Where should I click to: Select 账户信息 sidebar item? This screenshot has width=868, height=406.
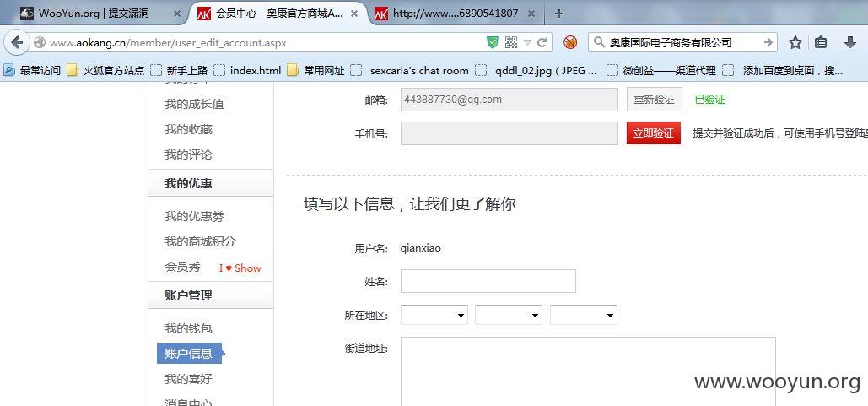click(189, 354)
